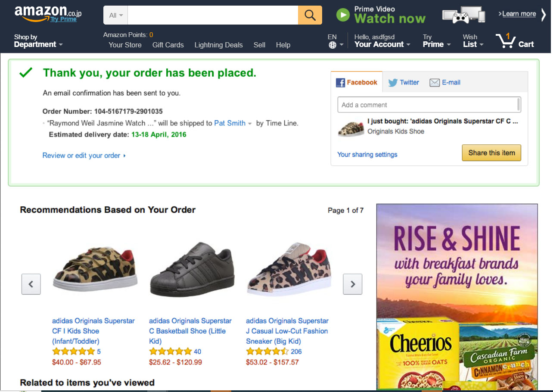Click the Add a comment field
553x392 pixels.
(429, 105)
